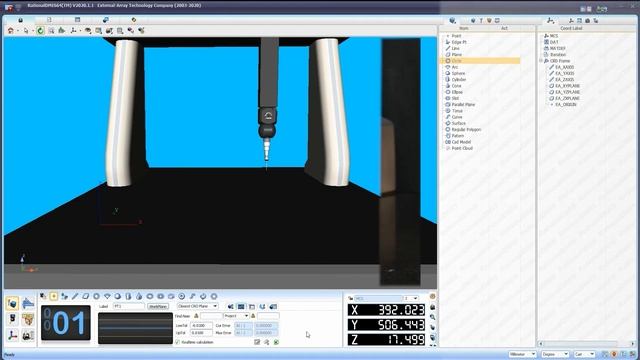Click the green accept icon under tolerance fields
Screen dimensions: 640x360
click(x=276, y=342)
